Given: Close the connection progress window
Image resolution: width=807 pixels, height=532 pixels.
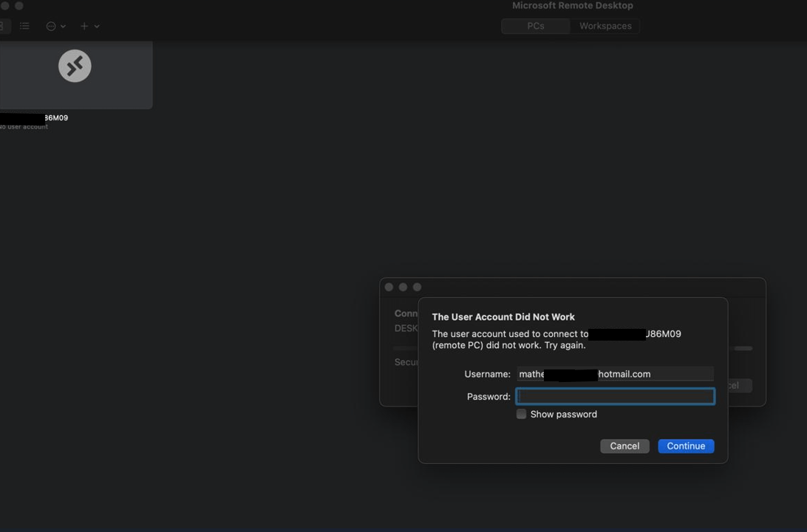Looking at the screenshot, I should (389, 287).
